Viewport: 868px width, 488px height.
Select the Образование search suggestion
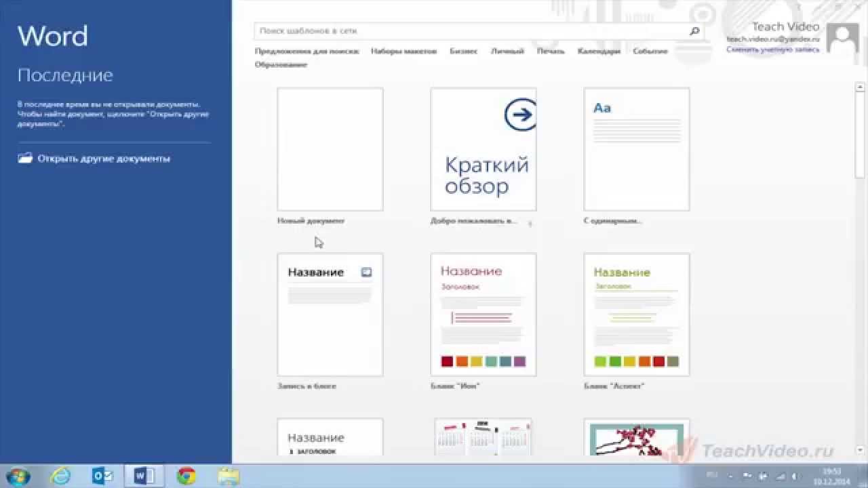281,64
